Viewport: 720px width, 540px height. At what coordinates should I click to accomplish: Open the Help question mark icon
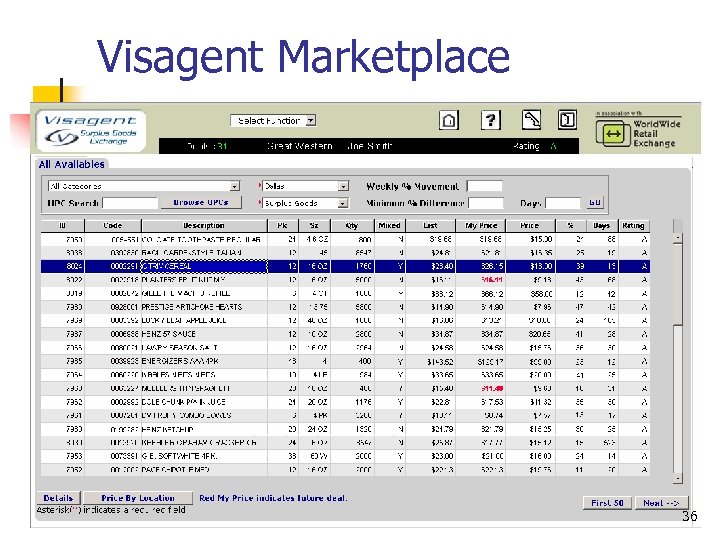coord(490,120)
